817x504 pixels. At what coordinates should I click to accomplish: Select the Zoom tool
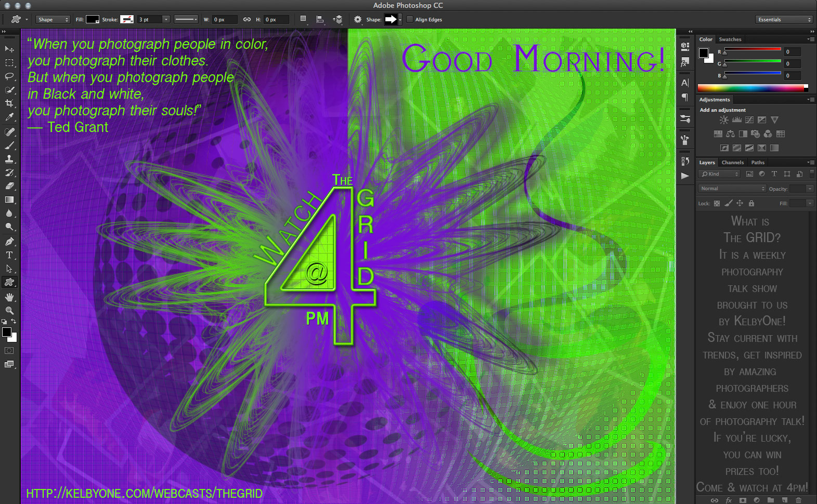[x=9, y=311]
